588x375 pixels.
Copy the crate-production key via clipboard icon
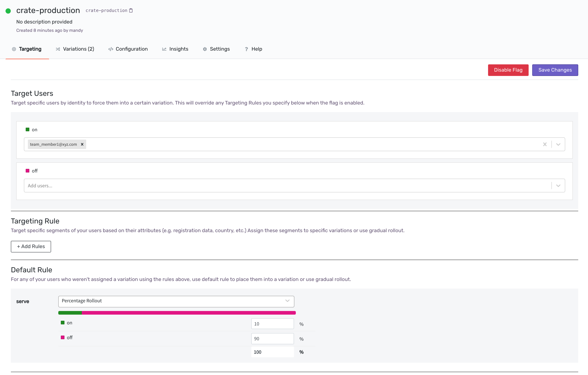pos(131,10)
